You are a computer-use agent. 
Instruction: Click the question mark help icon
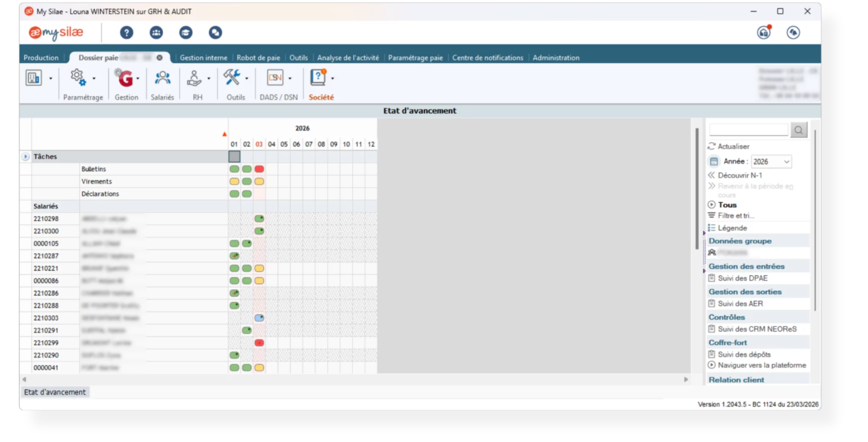tap(126, 33)
